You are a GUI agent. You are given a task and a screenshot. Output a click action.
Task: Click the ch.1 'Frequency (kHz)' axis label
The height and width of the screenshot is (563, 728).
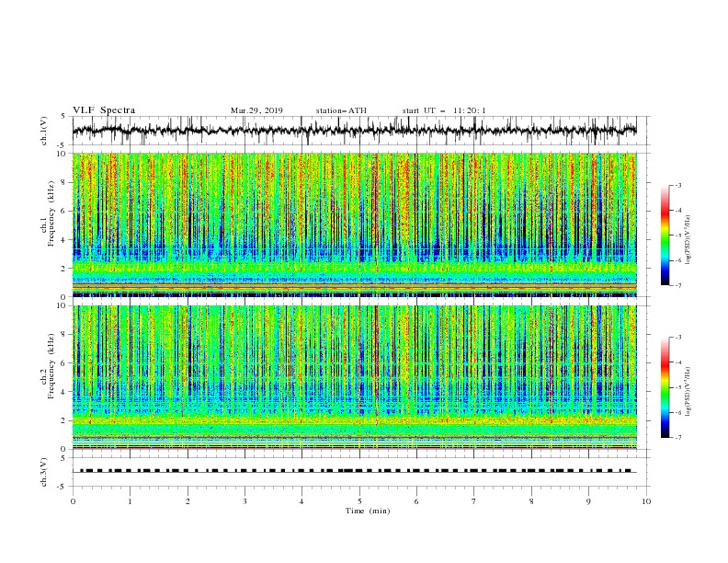pyautogui.click(x=51, y=213)
